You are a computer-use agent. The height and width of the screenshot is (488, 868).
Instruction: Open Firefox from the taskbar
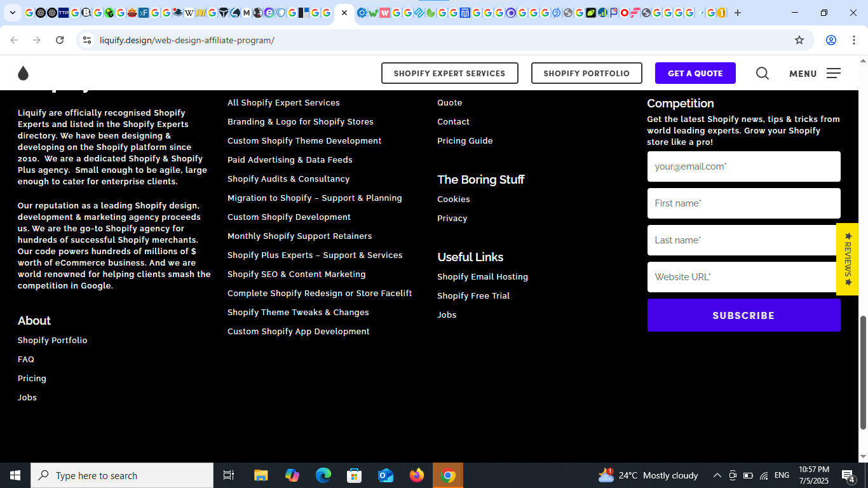pyautogui.click(x=417, y=475)
